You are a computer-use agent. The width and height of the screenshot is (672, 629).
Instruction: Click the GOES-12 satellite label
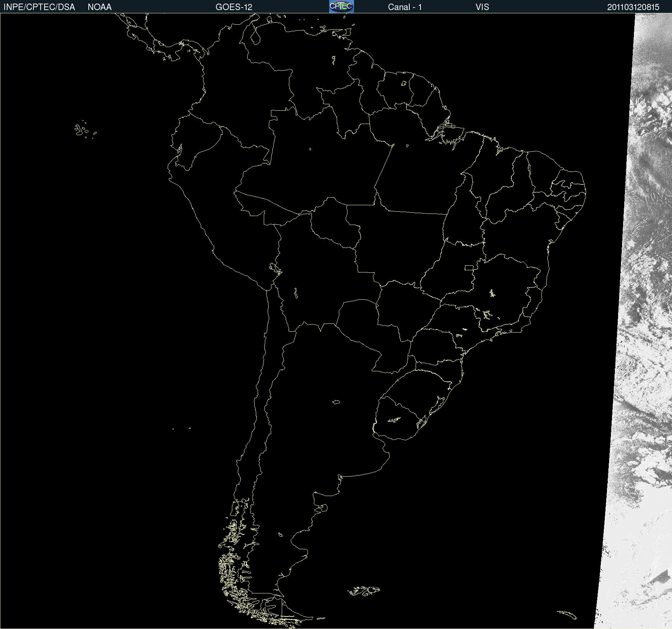234,7
